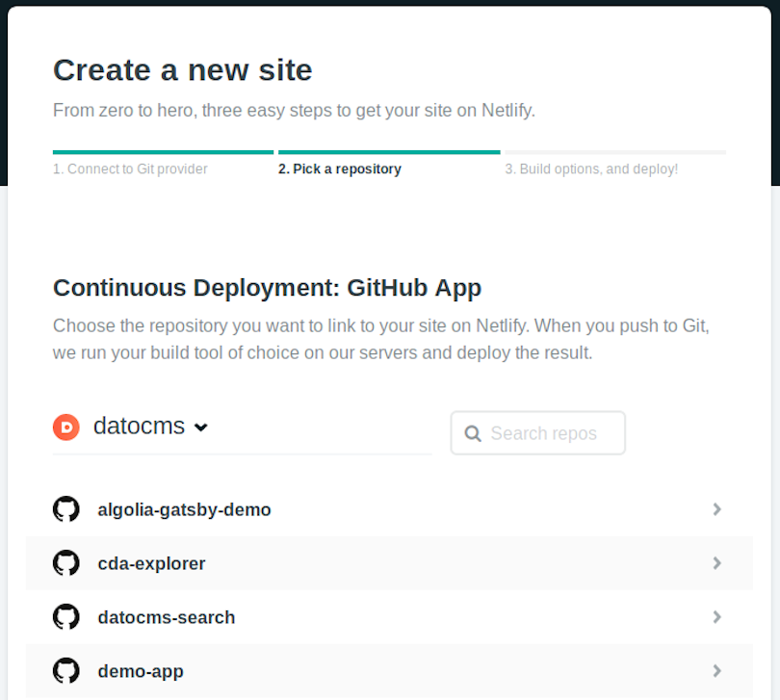The width and height of the screenshot is (780, 700).
Task: Expand the datocms account dropdown arrow
Action: coord(201,428)
